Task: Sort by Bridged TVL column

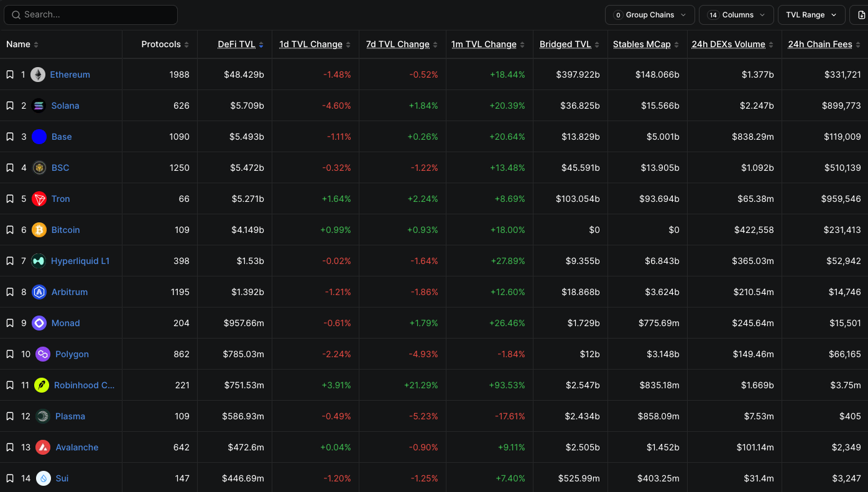Action: (x=570, y=45)
